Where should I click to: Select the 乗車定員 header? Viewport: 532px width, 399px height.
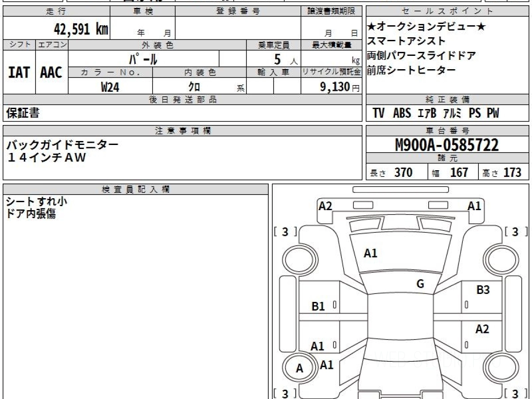point(274,45)
